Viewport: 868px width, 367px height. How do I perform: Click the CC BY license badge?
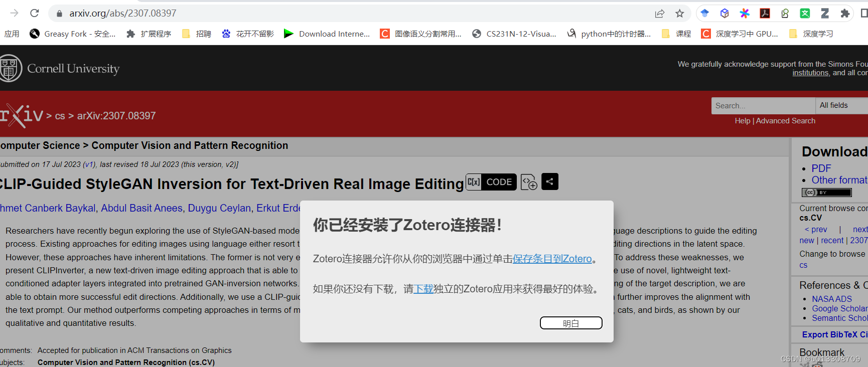[826, 193]
